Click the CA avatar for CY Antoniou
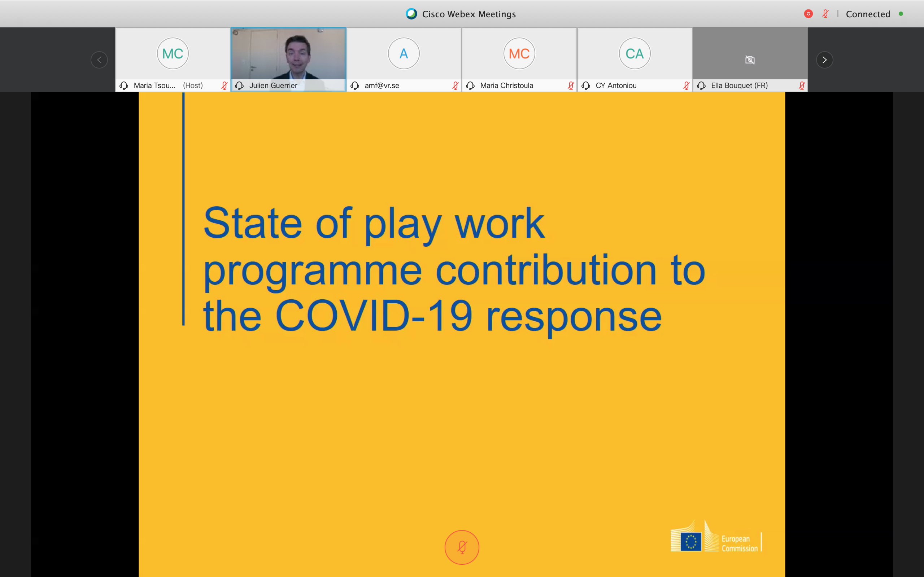 click(x=635, y=53)
